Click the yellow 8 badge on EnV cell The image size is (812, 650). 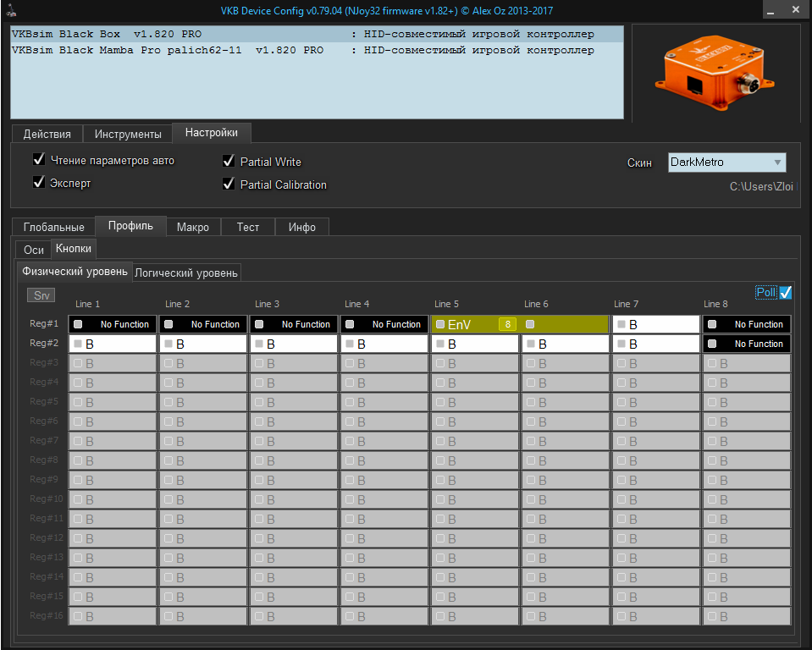(507, 324)
